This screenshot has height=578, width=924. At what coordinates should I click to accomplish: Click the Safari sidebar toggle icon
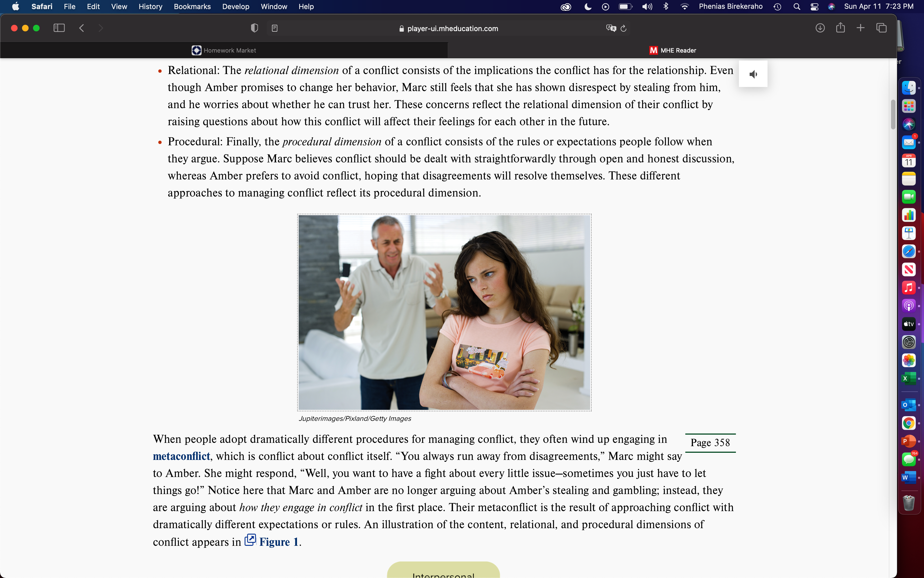click(59, 28)
